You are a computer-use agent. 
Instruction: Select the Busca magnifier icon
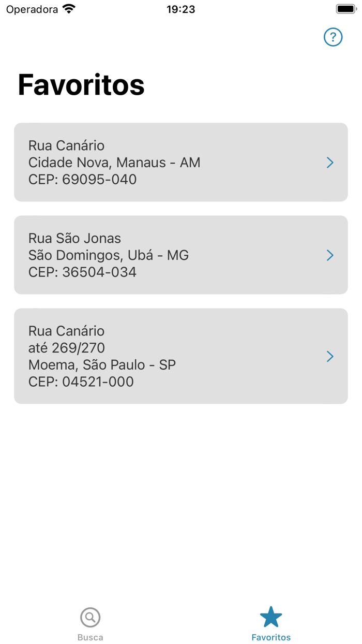pos(90,617)
